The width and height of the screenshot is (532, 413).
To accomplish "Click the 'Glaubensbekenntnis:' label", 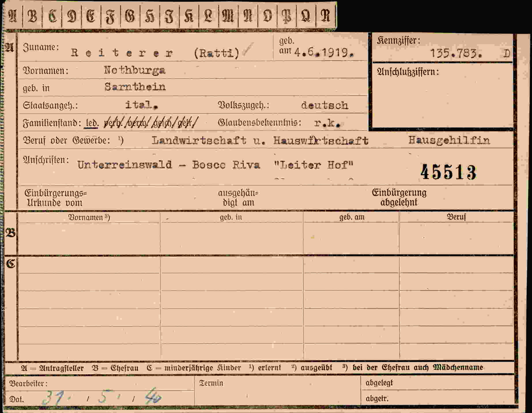I will point(260,122).
